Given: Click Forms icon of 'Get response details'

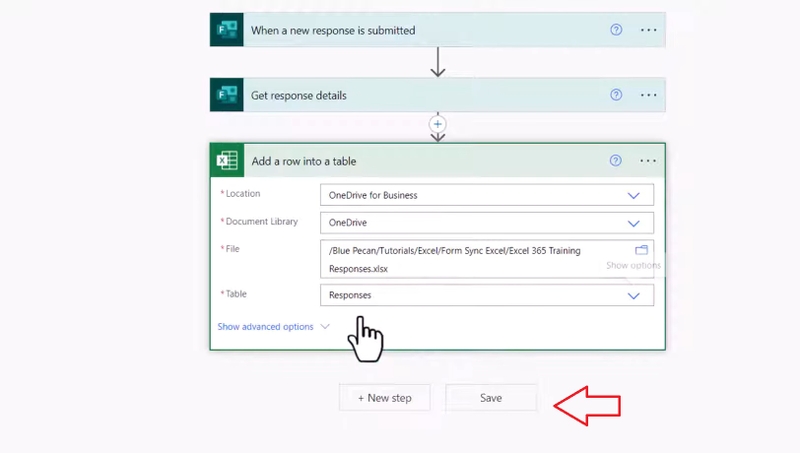Looking at the screenshot, I should pyautogui.click(x=227, y=95).
